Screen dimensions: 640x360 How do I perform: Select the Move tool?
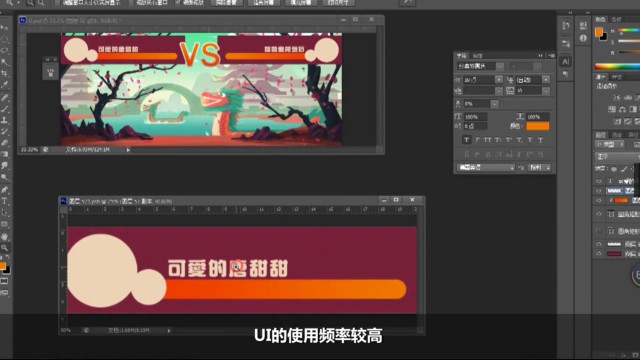click(4, 28)
